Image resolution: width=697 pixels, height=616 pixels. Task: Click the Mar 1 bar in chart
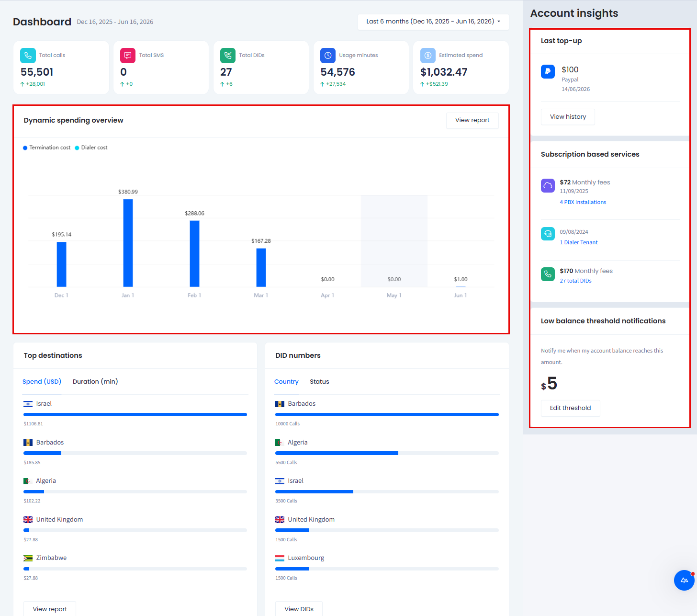coord(261,268)
